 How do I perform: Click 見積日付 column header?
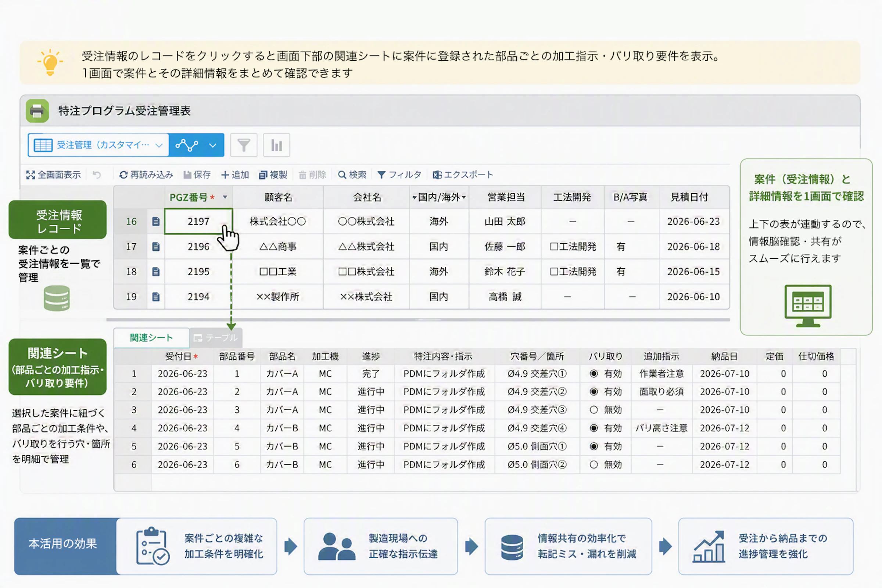pos(694,197)
